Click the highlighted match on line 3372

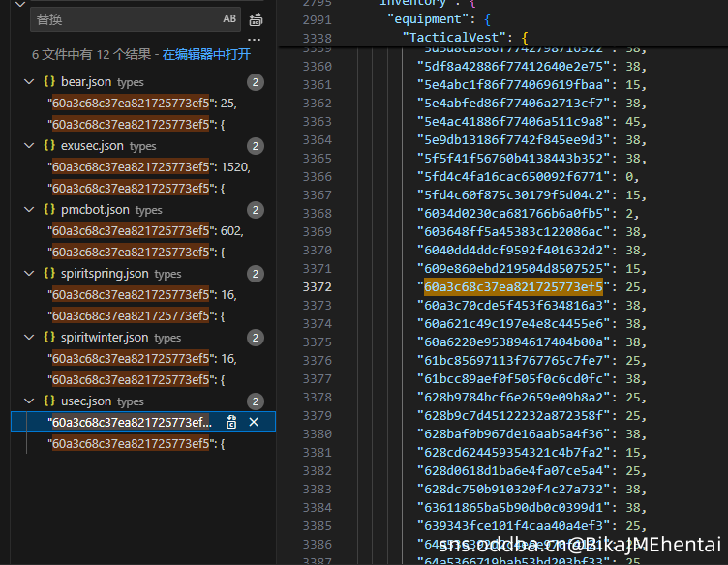click(513, 286)
